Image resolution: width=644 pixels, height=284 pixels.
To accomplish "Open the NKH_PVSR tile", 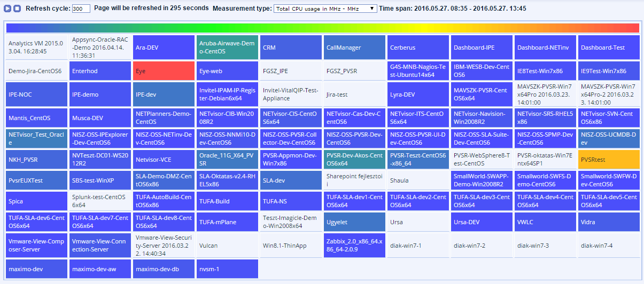I will tap(36, 160).
